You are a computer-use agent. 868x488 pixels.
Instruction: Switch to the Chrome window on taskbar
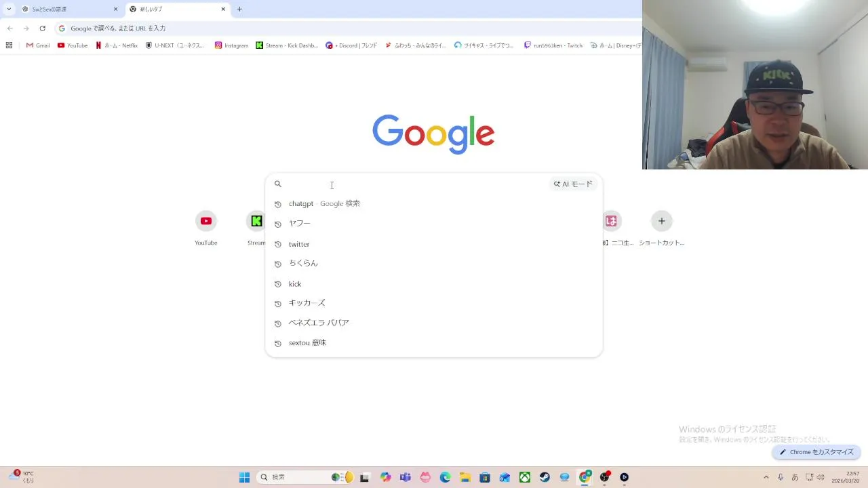585,477
